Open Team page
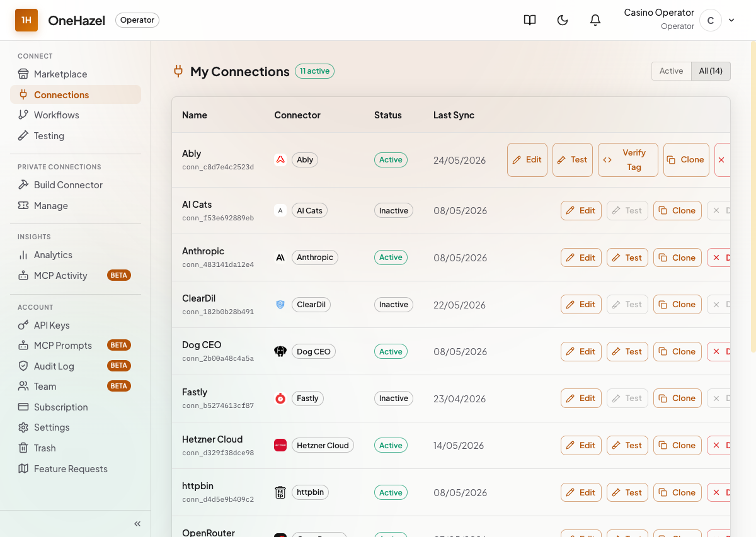Image resolution: width=756 pixels, height=537 pixels. point(76,387)
